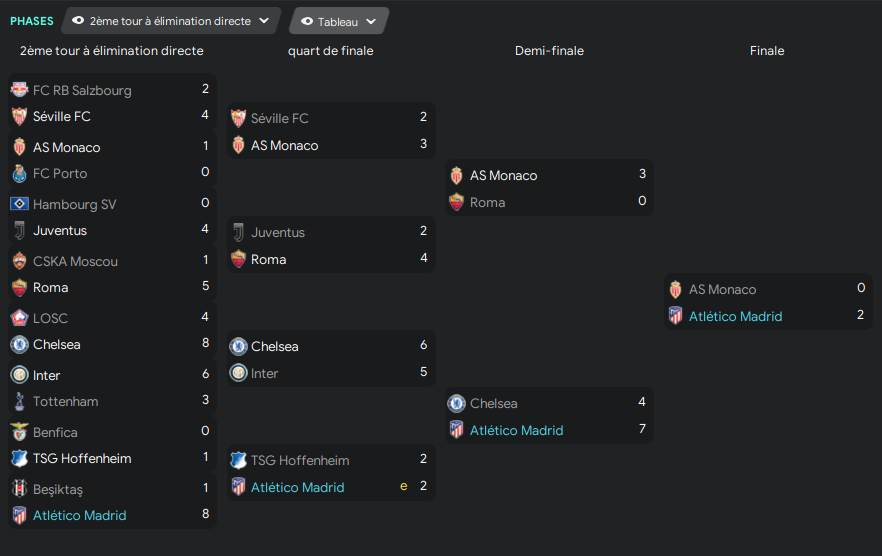Click the Benfica club crest
Screen dimensions: 882x556
pyautogui.click(x=18, y=432)
